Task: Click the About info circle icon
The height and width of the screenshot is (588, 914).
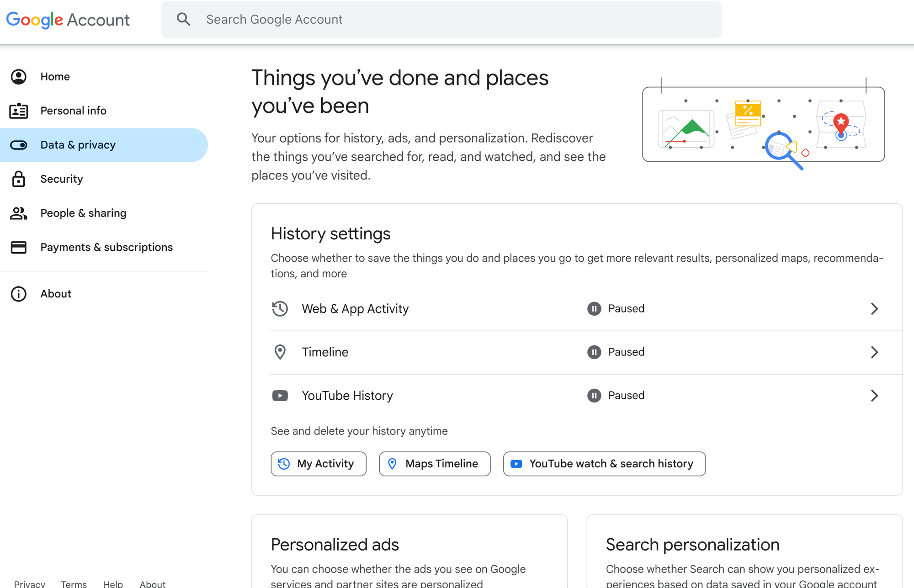Action: coord(19,294)
